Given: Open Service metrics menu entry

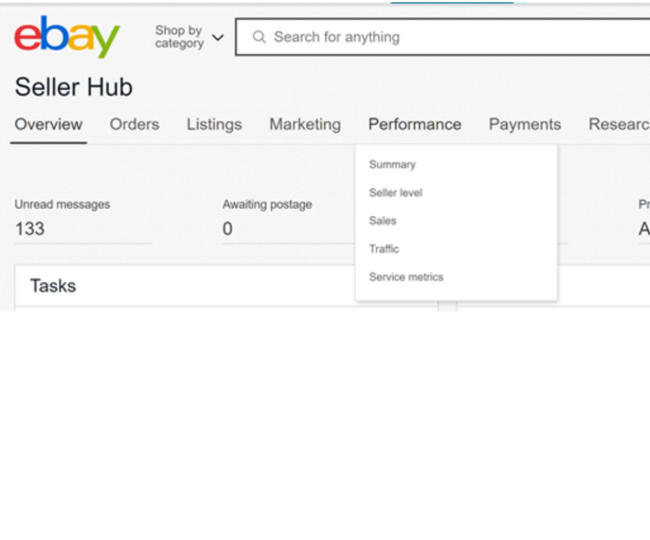Looking at the screenshot, I should click(x=406, y=277).
